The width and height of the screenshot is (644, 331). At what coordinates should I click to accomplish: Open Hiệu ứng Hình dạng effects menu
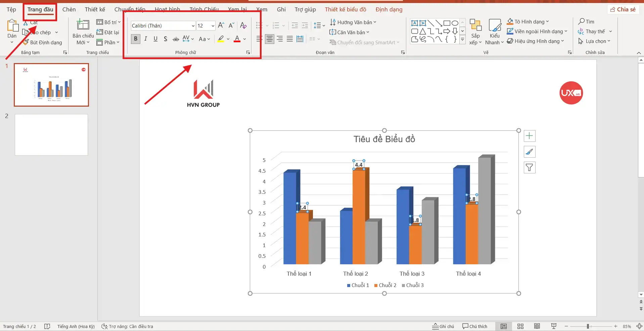[536, 41]
